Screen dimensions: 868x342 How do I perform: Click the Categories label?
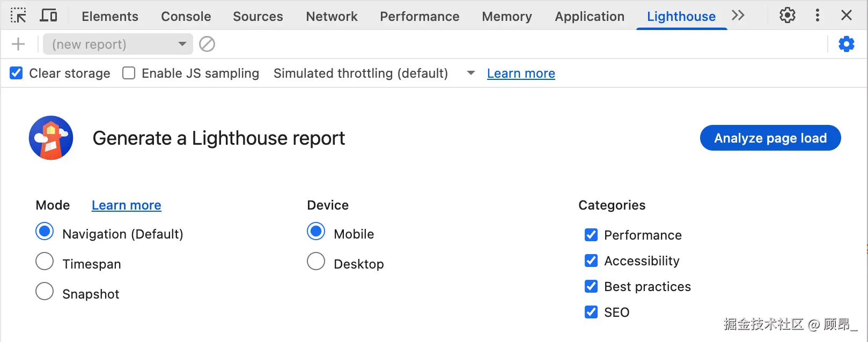click(x=612, y=205)
